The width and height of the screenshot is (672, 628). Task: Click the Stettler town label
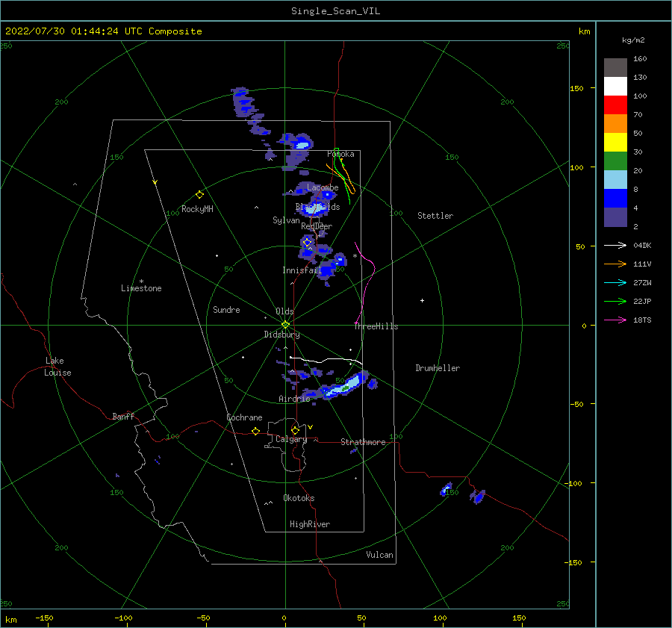[435, 216]
